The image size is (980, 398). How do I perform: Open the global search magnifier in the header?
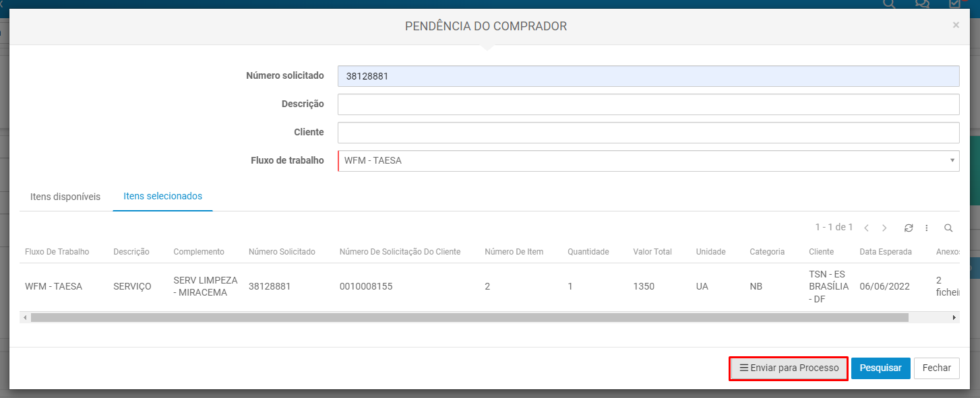pos(888,4)
